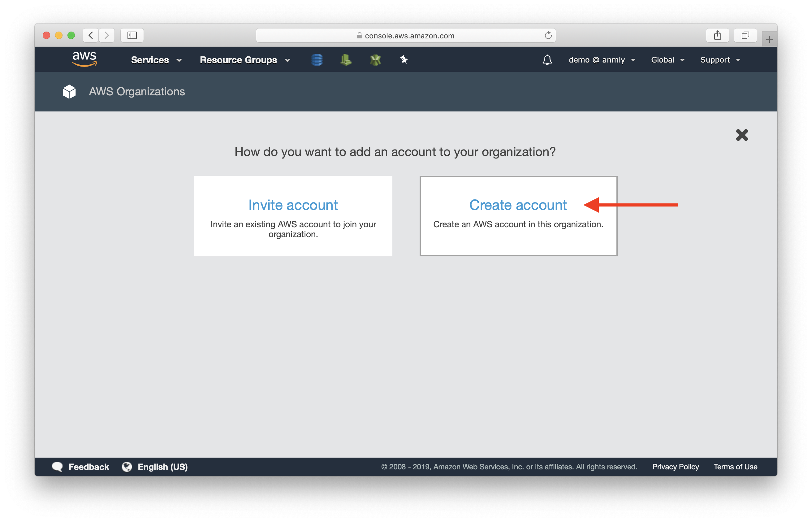The image size is (812, 522).
Task: Open the Support menu
Action: [720, 60]
